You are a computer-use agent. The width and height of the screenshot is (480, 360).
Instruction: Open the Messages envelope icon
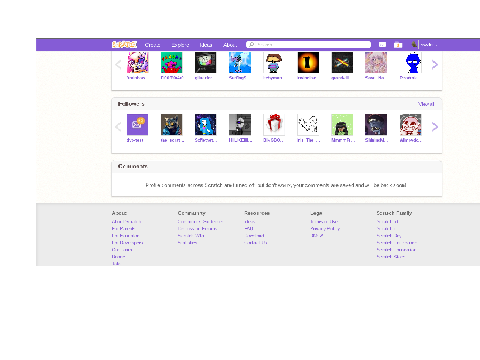[x=382, y=44]
